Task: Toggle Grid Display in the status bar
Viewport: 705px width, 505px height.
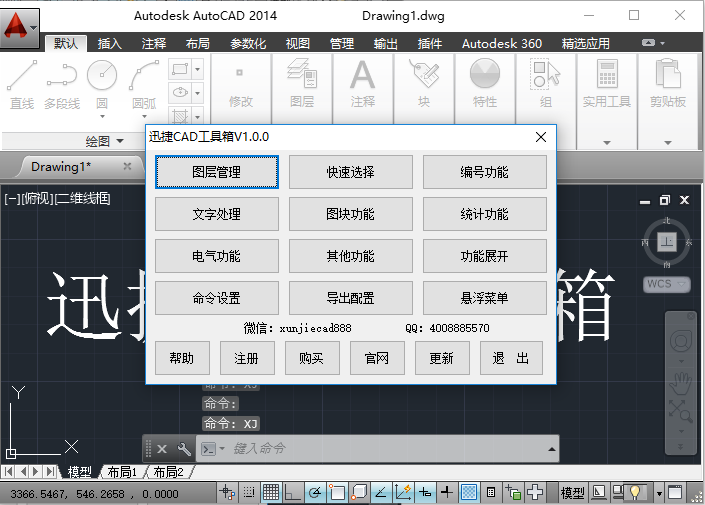Action: click(271, 492)
